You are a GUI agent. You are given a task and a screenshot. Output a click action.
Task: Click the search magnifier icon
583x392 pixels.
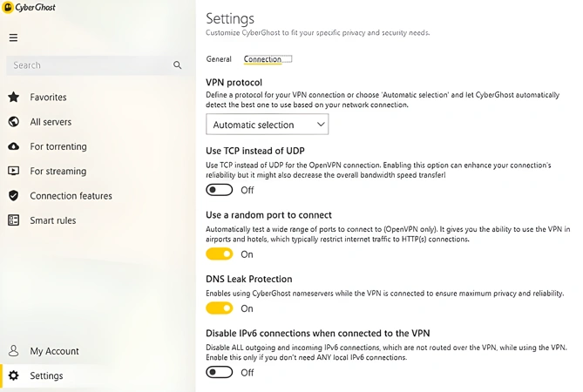click(178, 65)
